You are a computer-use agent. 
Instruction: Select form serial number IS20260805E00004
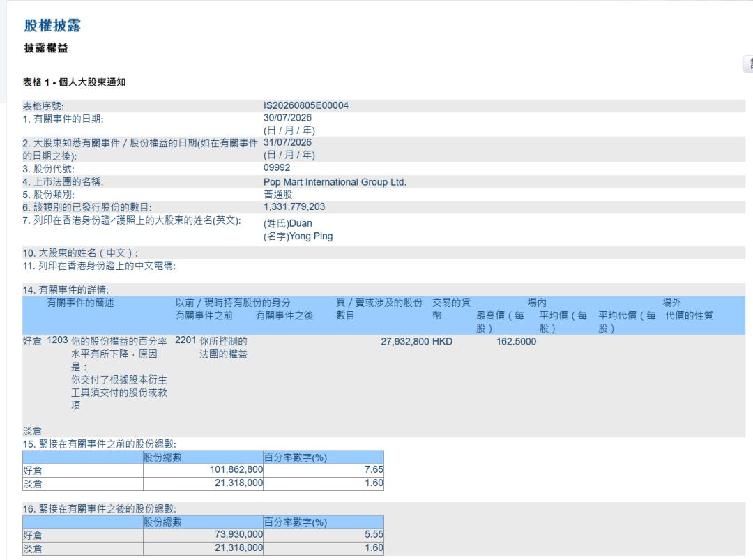click(306, 105)
